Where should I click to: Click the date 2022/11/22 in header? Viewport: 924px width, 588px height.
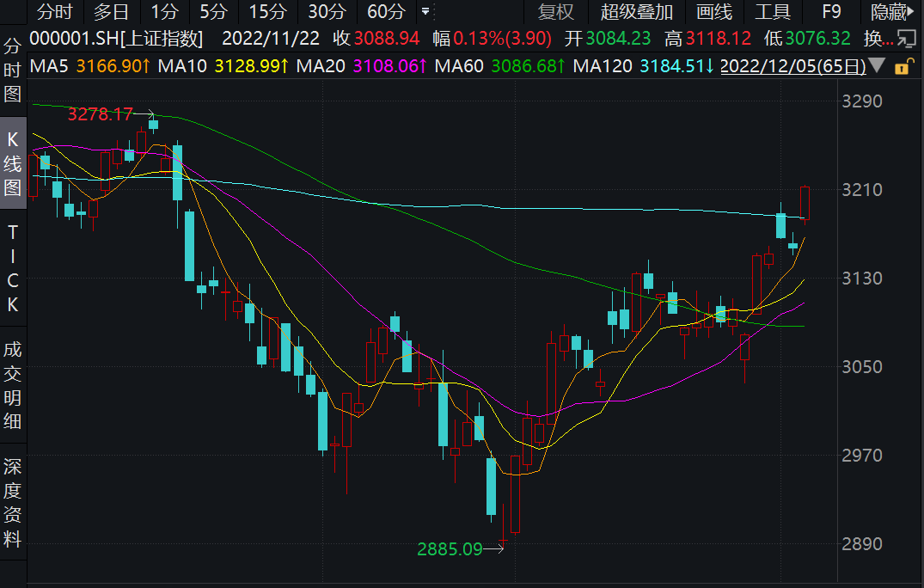pyautogui.click(x=271, y=39)
